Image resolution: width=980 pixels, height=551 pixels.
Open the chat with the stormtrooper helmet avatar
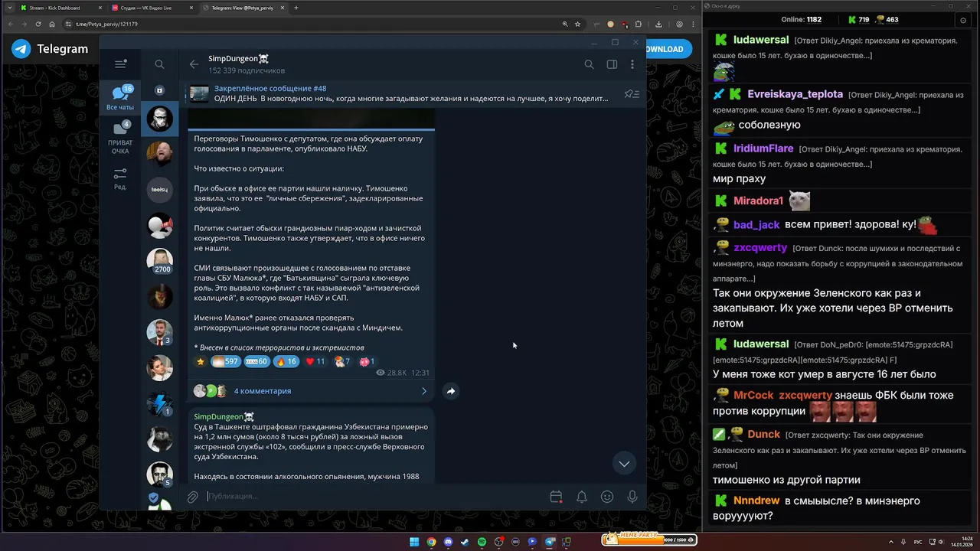160,119
